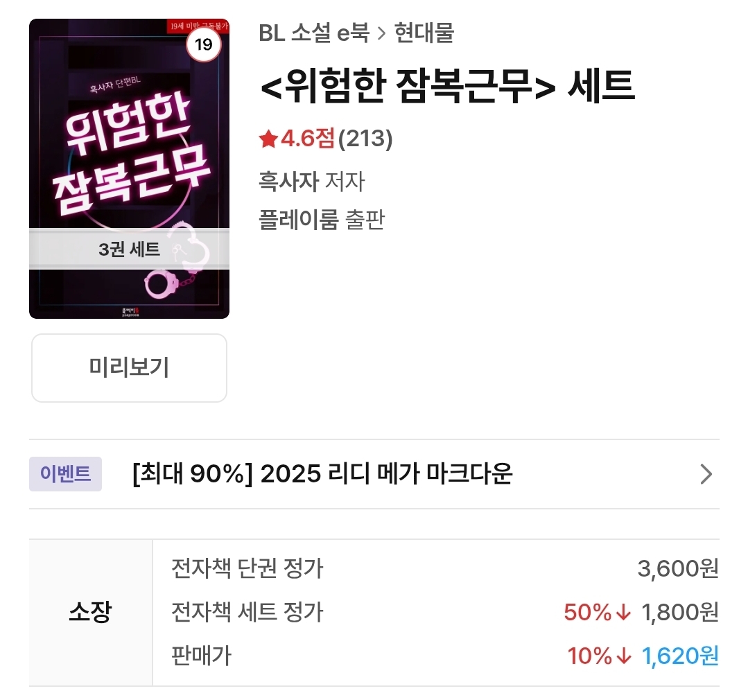This screenshot has height=700, width=748.
Task: Click the down arrow beside 50% discount
Action: point(623,613)
